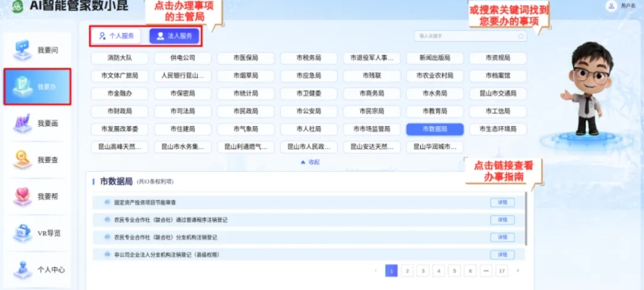Click icon beside 固定资产投资项目节能审查
Viewport: 644px width, 290px height.
[x=108, y=203]
